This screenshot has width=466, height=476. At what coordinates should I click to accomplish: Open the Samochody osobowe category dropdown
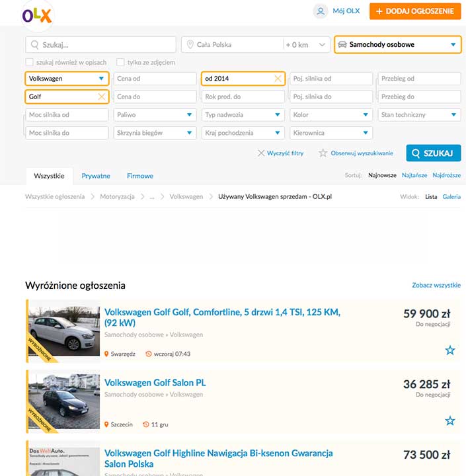[398, 45]
